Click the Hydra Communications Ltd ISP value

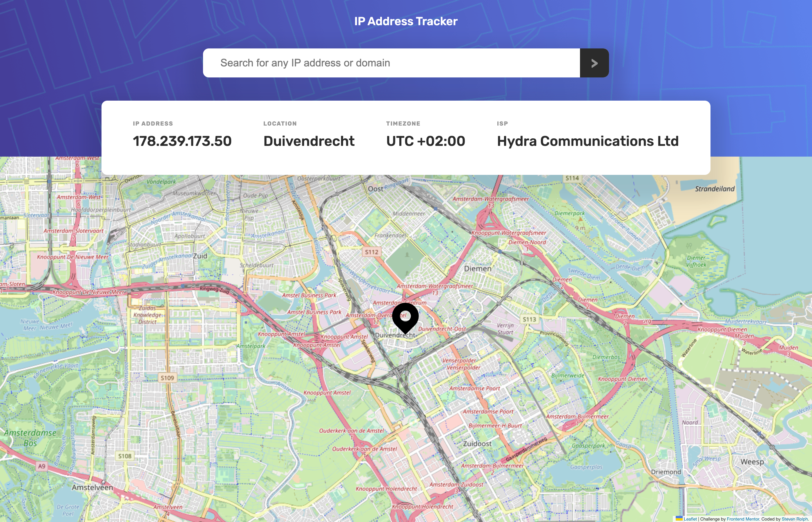tap(588, 141)
